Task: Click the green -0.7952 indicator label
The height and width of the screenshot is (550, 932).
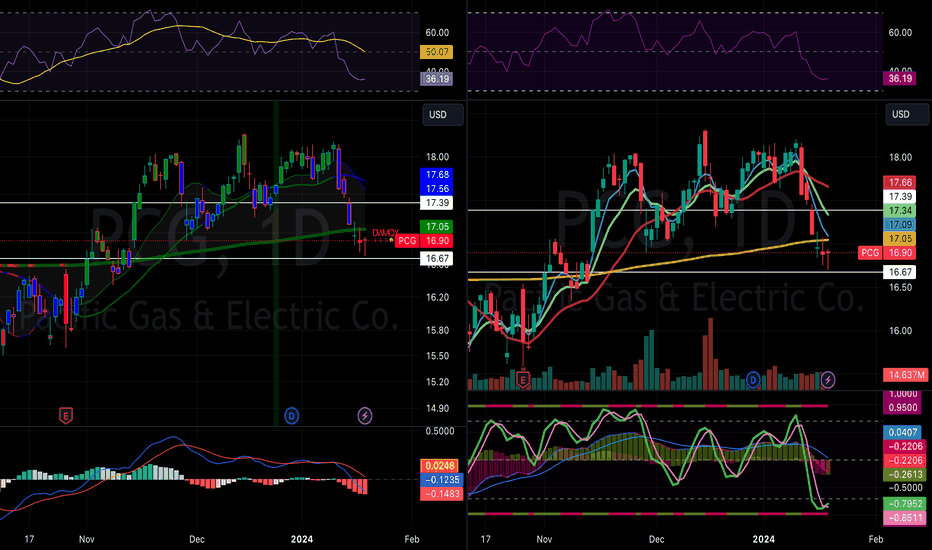Action: point(905,504)
